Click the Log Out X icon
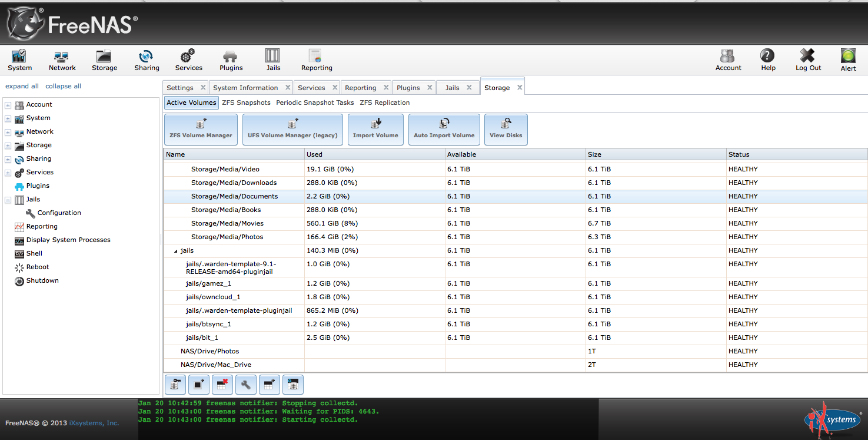This screenshot has width=868, height=440. 808,60
